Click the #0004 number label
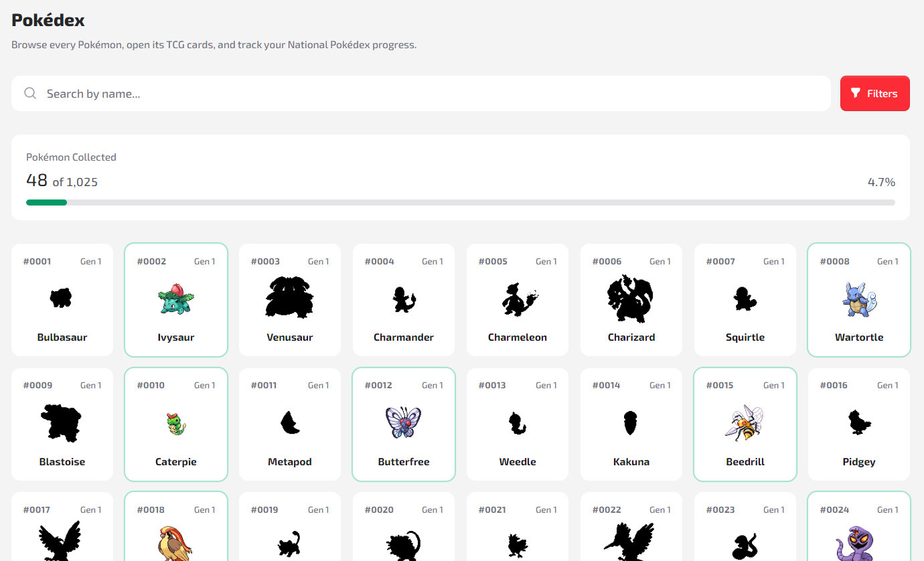The image size is (924, 561). pyautogui.click(x=380, y=261)
